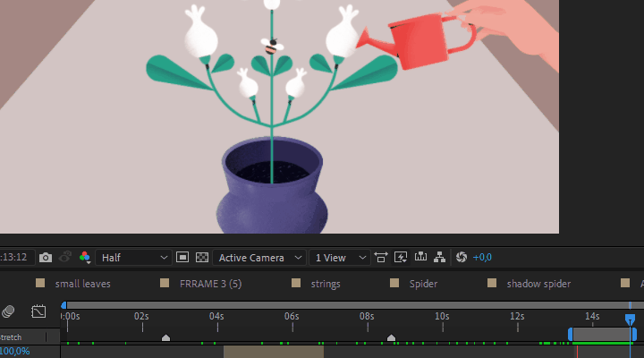Image resolution: width=644 pixels, height=358 pixels.
Task: Click the timeline marker near 08s
Action: pos(391,337)
